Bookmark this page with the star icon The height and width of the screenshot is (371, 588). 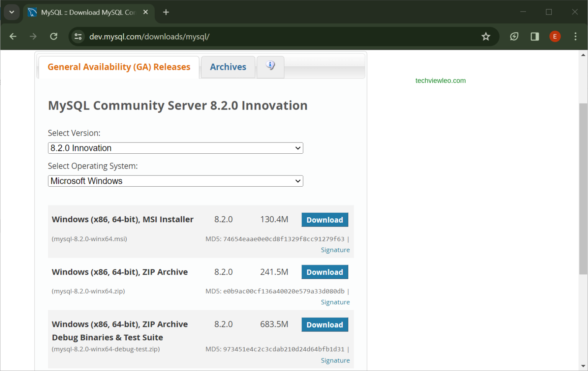coord(485,36)
